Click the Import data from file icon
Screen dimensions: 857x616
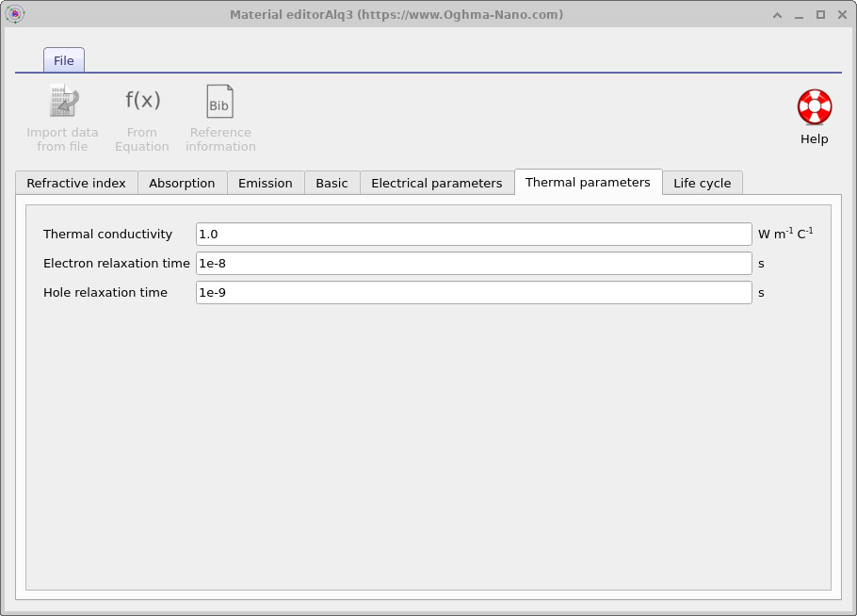coord(62,101)
